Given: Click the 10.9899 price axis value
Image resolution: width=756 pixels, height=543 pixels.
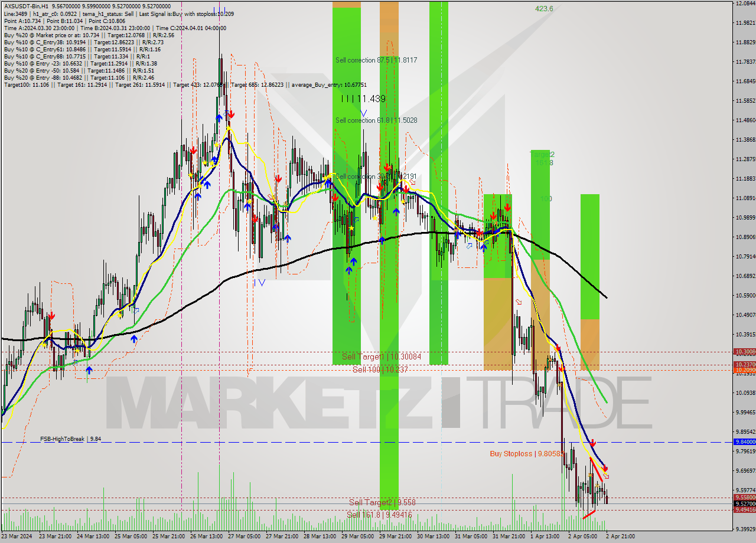Looking at the screenshot, I should [746, 218].
